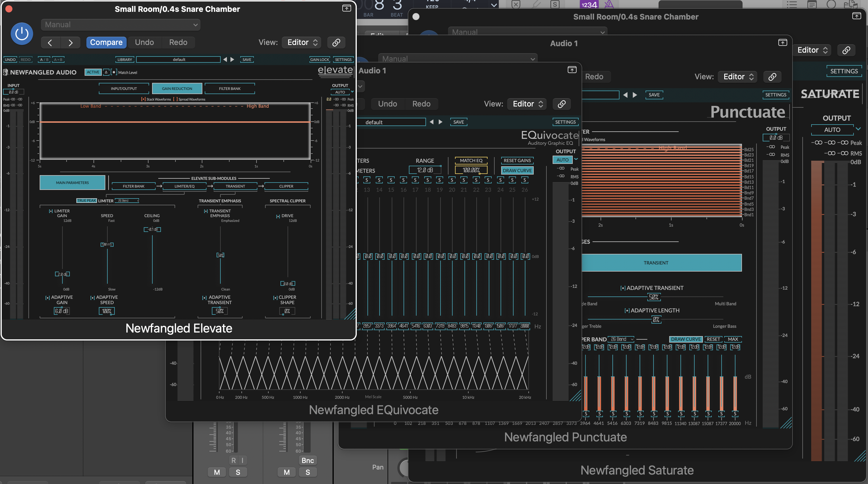Screen dimensions: 868x484
Task: Go to next preset in Elevate header
Action: click(x=70, y=43)
